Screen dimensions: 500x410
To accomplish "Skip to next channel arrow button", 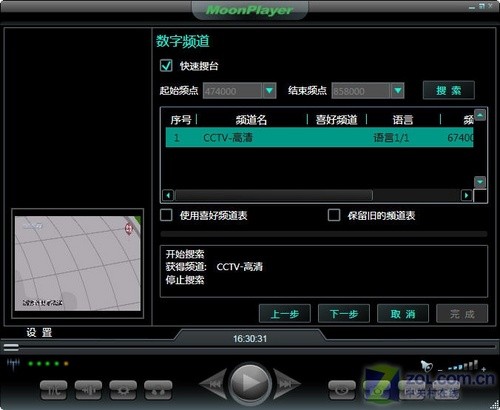I will [x=286, y=384].
